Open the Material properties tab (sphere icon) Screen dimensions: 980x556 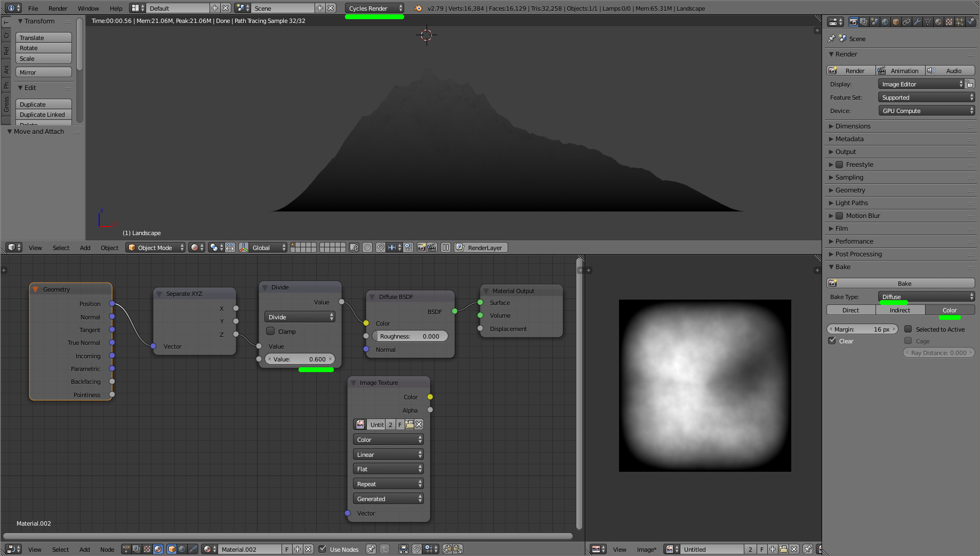[938, 21]
